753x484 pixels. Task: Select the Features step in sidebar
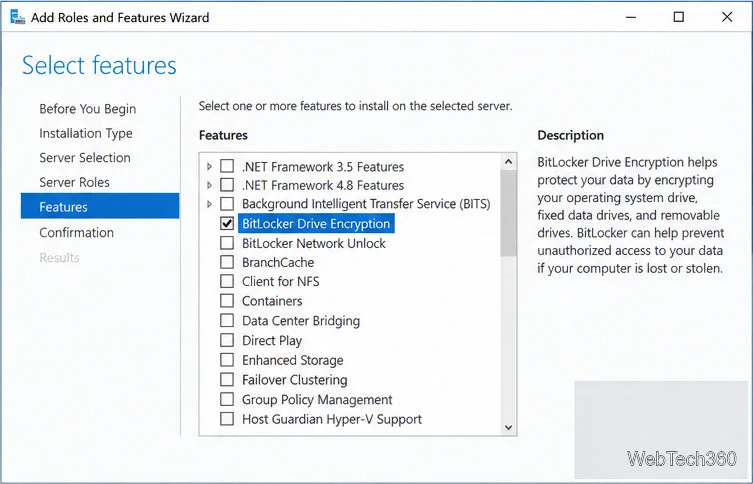[x=100, y=206]
